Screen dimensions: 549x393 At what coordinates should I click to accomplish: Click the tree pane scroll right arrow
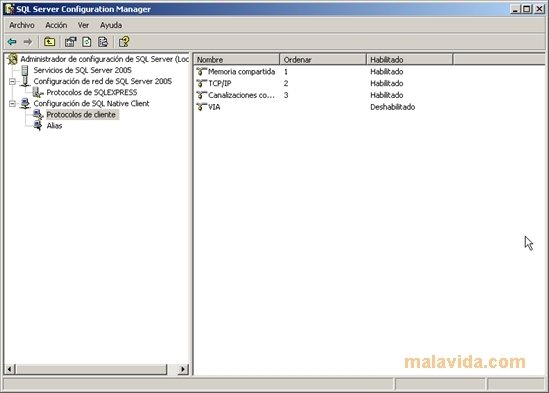(x=183, y=369)
